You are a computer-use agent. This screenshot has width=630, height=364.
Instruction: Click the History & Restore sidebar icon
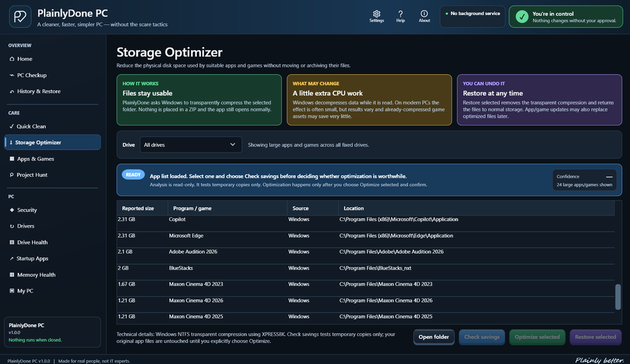tap(12, 92)
